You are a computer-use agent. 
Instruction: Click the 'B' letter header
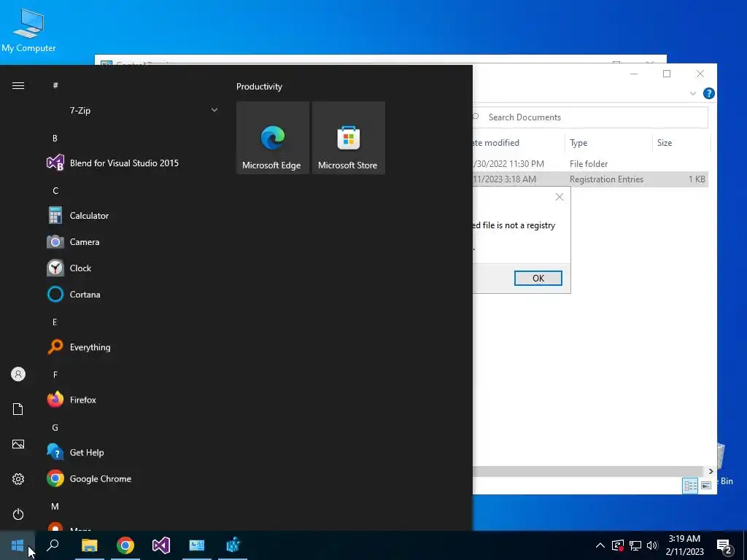point(55,138)
